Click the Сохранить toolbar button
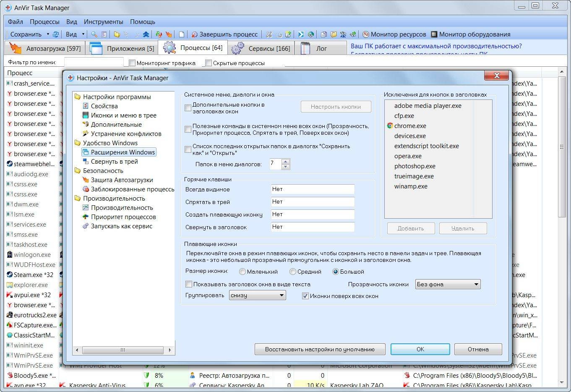Viewport: 571px width, 392px height. click(x=26, y=34)
